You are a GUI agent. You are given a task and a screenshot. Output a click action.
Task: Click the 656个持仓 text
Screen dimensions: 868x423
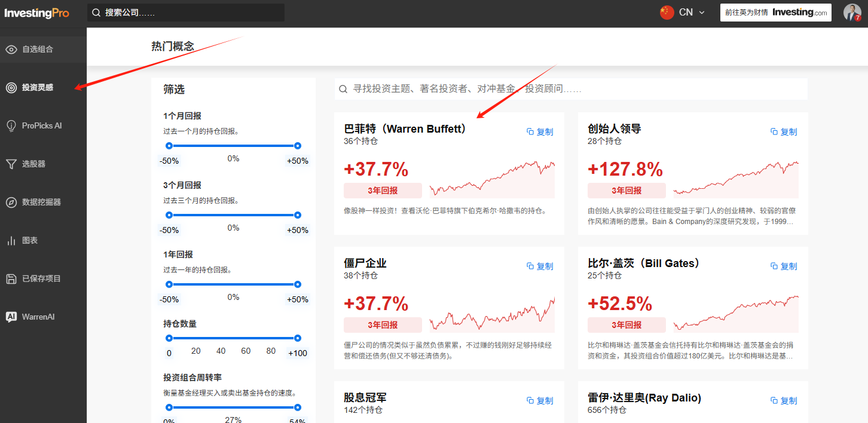(607, 410)
